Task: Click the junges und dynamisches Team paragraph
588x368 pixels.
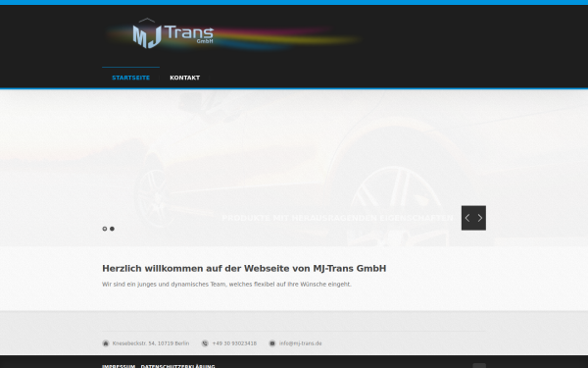Action: [x=226, y=285]
